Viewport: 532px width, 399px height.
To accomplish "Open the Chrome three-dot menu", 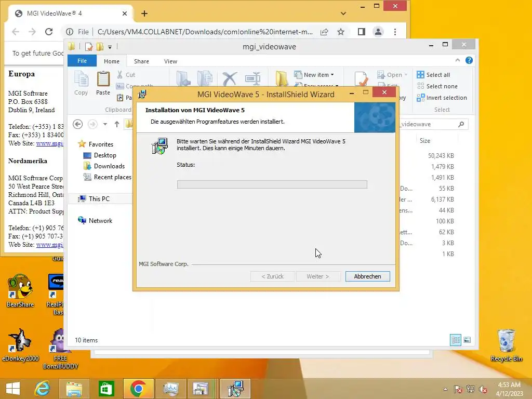I will [395, 32].
